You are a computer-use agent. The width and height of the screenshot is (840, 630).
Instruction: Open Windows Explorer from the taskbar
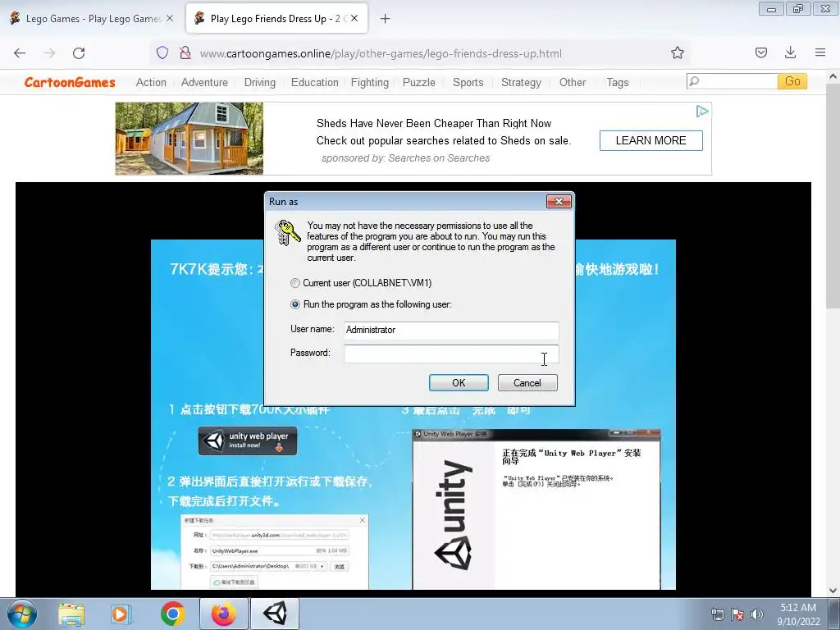[71, 614]
